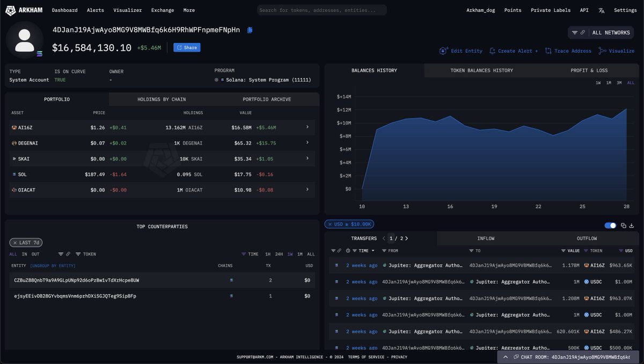644x364 pixels.
Task: Open Points in the header
Action: (x=513, y=10)
